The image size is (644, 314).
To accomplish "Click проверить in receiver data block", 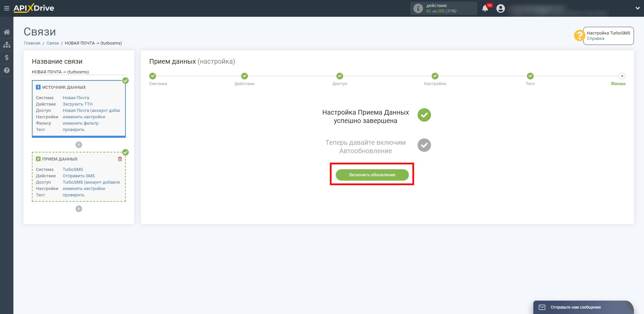I will [x=73, y=195].
